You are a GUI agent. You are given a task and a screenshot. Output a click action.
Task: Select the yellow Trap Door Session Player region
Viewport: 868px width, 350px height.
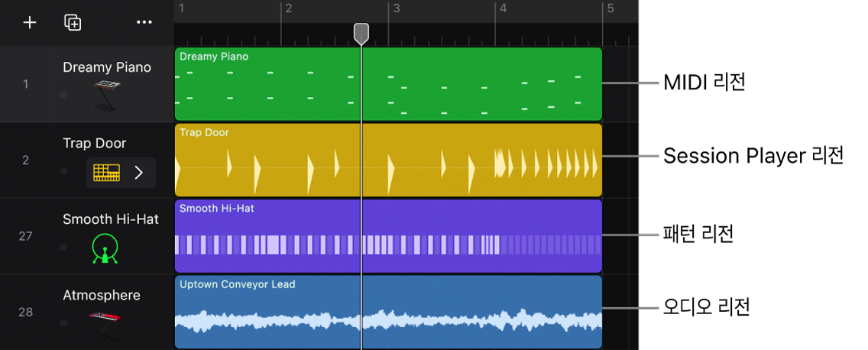click(388, 160)
